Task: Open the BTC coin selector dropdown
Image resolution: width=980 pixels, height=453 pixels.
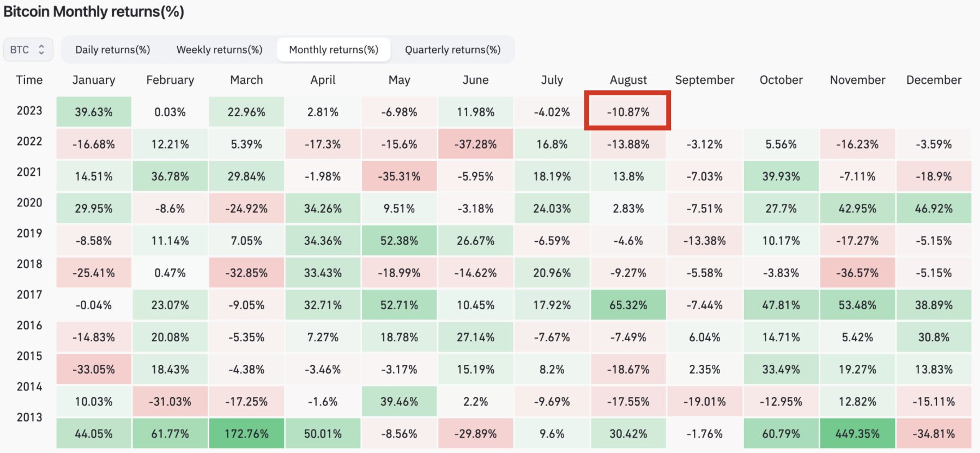Action: tap(28, 50)
